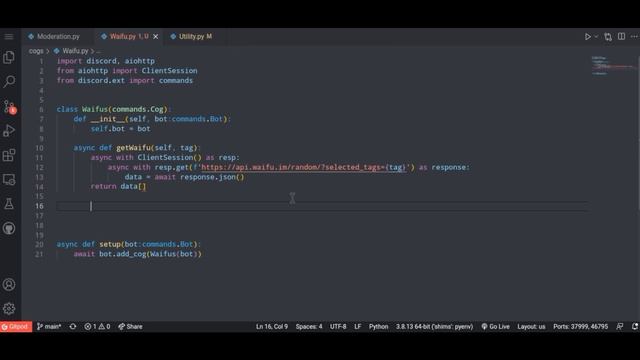Change the UTF-8 encoding
This screenshot has height=360, width=640.
(x=338, y=327)
